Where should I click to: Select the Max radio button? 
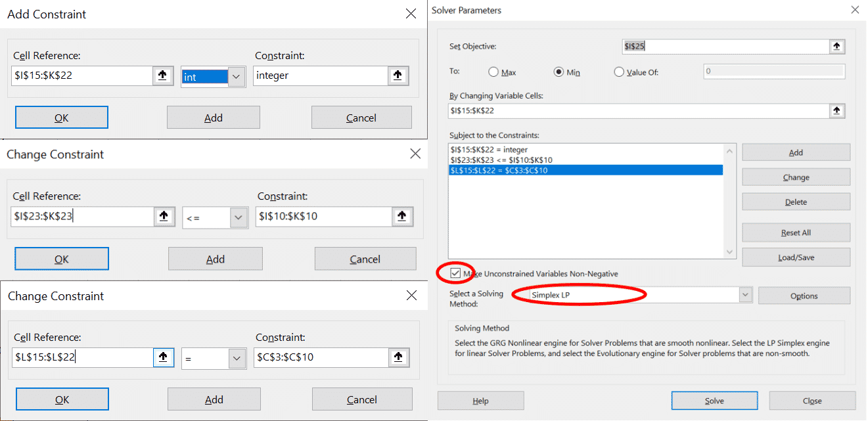493,72
